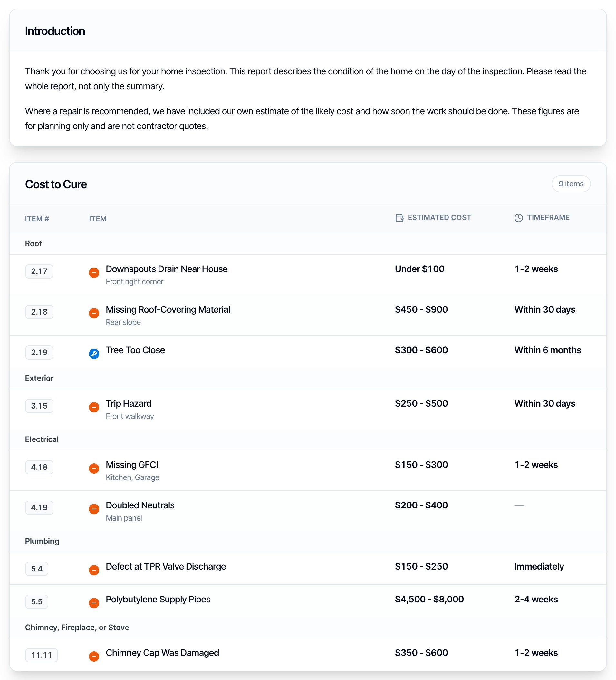
Task: Select the 5.5 item number badge
Action: point(37,601)
